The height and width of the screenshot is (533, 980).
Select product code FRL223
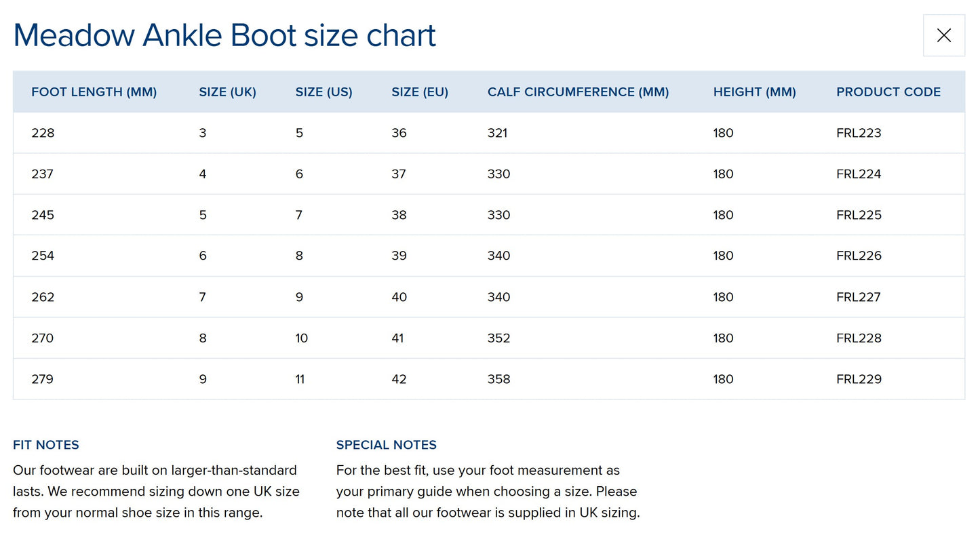pyautogui.click(x=859, y=133)
